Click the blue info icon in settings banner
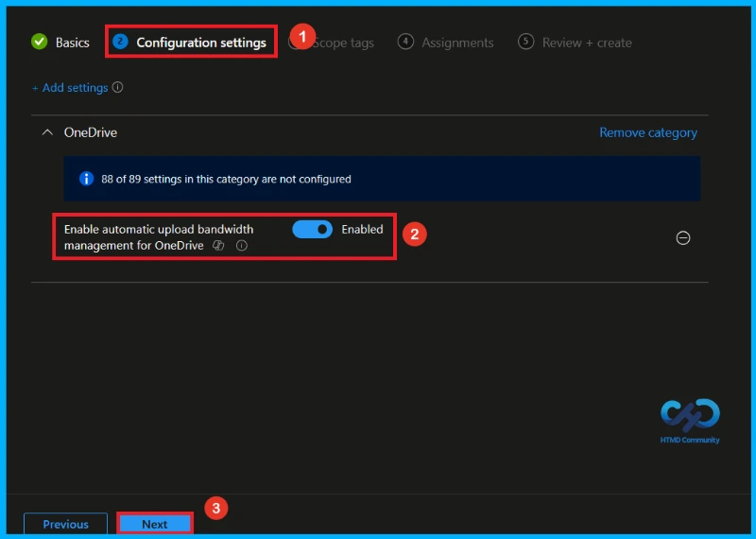The image size is (756, 539). tap(86, 179)
